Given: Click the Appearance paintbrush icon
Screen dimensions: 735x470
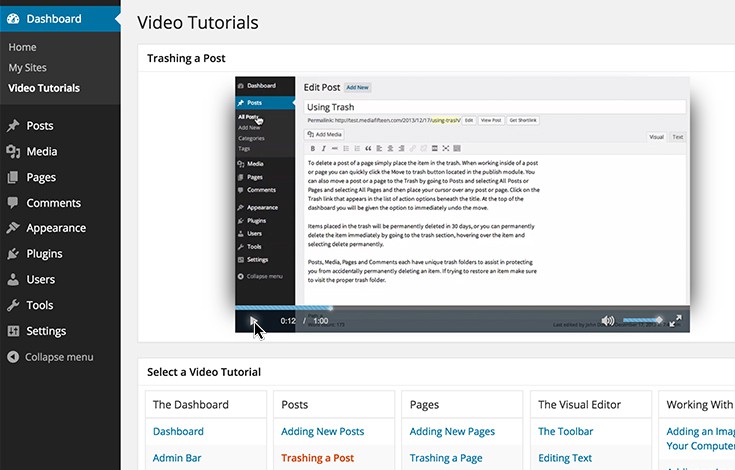Looking at the screenshot, I should pyautogui.click(x=13, y=228).
